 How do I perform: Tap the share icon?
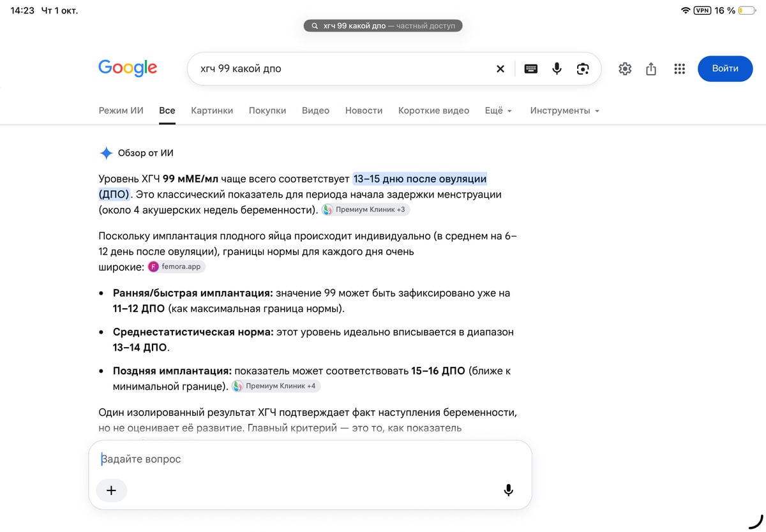coord(651,69)
